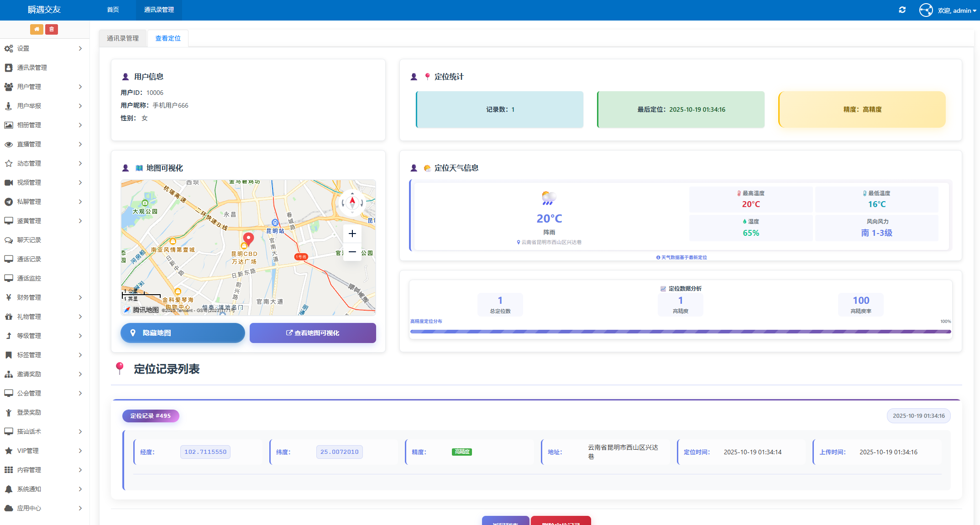Viewport: 980px width, 525px height.
Task: Click the star icon for VIP管理
Action: pos(8,451)
